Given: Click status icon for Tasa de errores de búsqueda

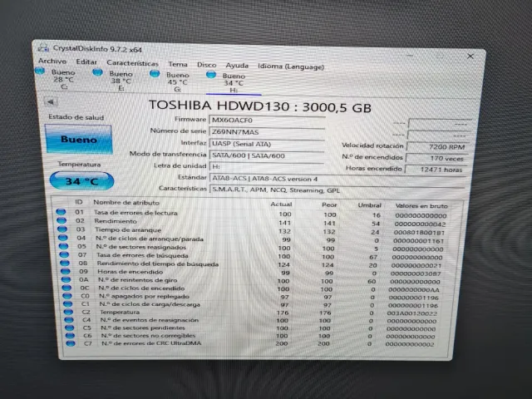Looking at the screenshot, I should point(64,254).
